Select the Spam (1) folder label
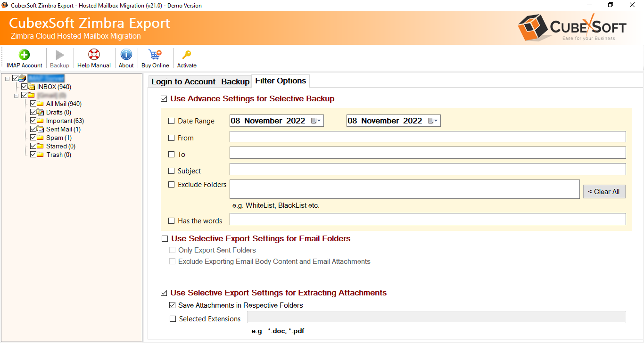This screenshot has width=644, height=343. [x=59, y=138]
